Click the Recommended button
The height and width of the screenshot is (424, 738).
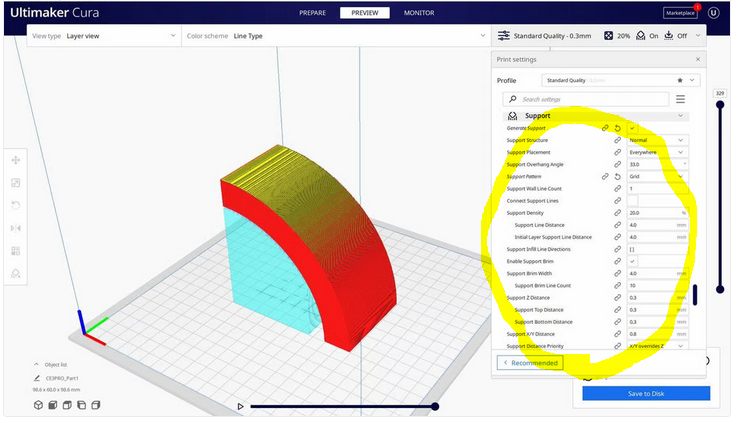[x=530, y=363]
